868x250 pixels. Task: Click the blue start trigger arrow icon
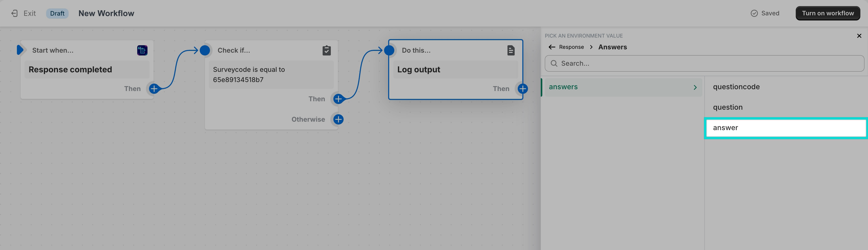click(20, 50)
